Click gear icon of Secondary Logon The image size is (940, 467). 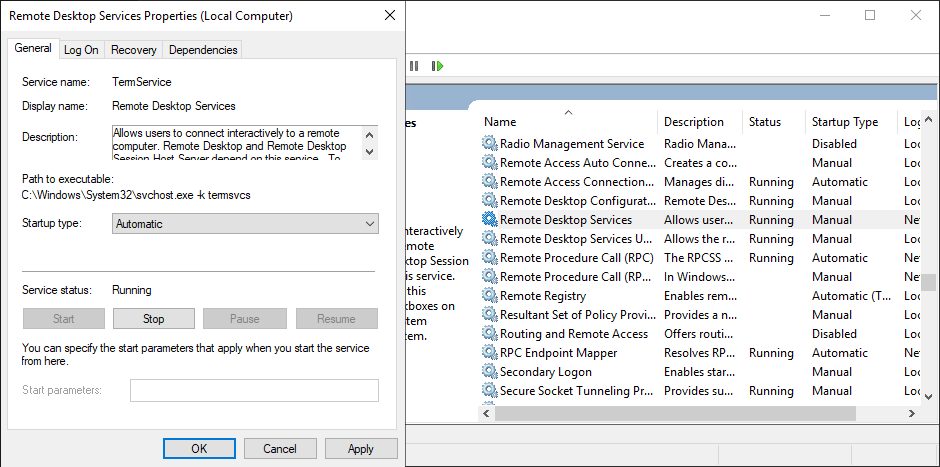(x=490, y=372)
